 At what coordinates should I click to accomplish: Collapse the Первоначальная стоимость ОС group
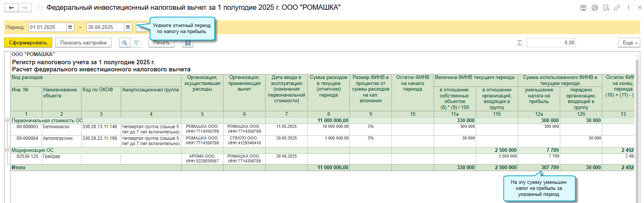(x=7, y=120)
